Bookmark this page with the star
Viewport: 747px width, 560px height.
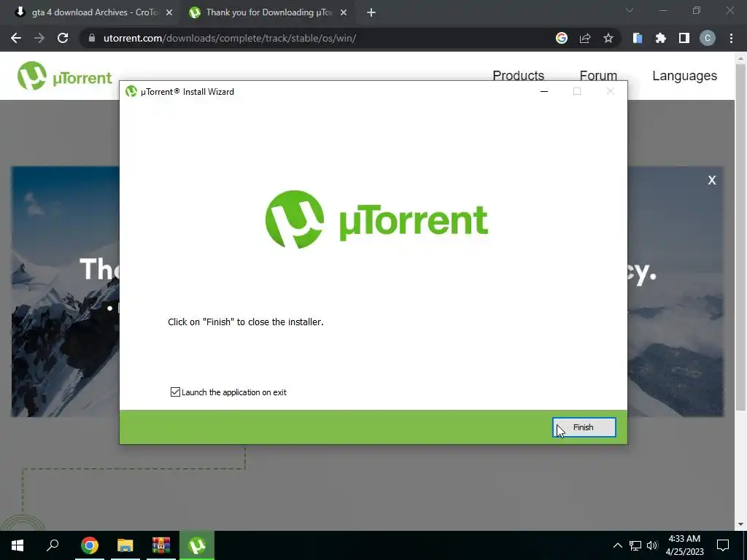click(608, 38)
